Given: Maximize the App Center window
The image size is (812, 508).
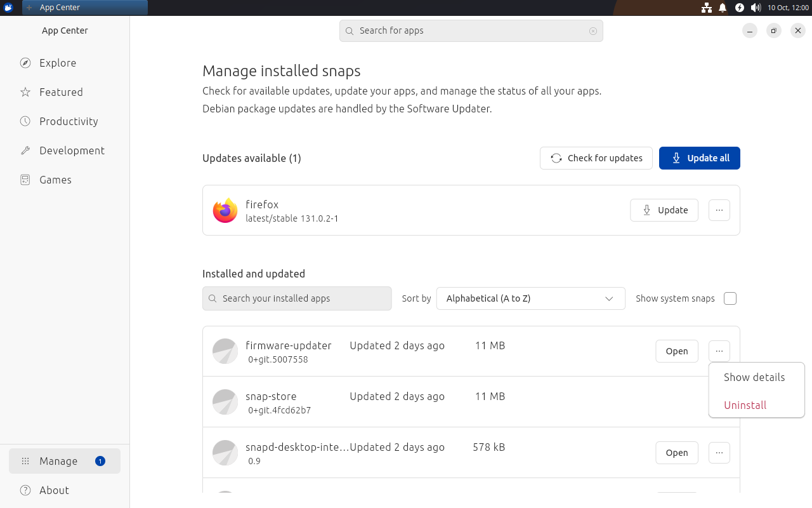Looking at the screenshot, I should tap(774, 30).
